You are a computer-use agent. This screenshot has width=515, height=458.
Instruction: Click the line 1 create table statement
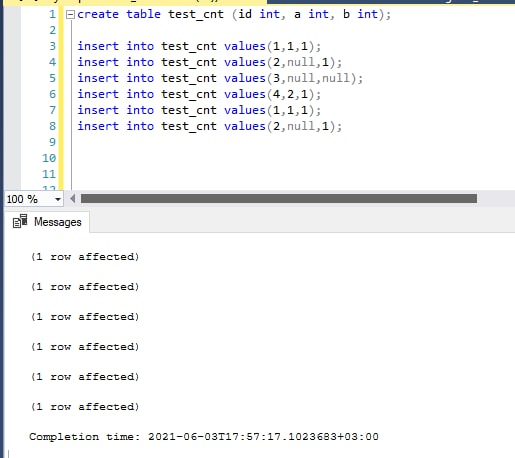pos(234,14)
